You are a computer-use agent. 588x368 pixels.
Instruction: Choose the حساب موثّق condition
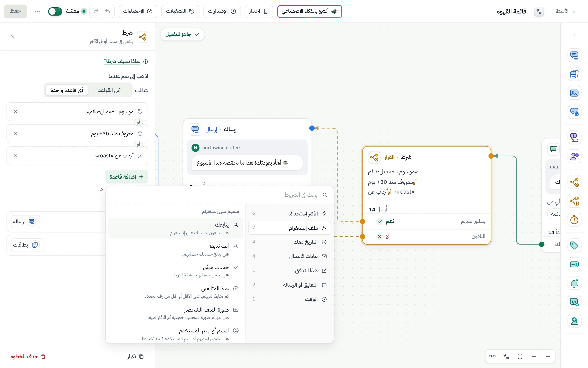[175, 271]
